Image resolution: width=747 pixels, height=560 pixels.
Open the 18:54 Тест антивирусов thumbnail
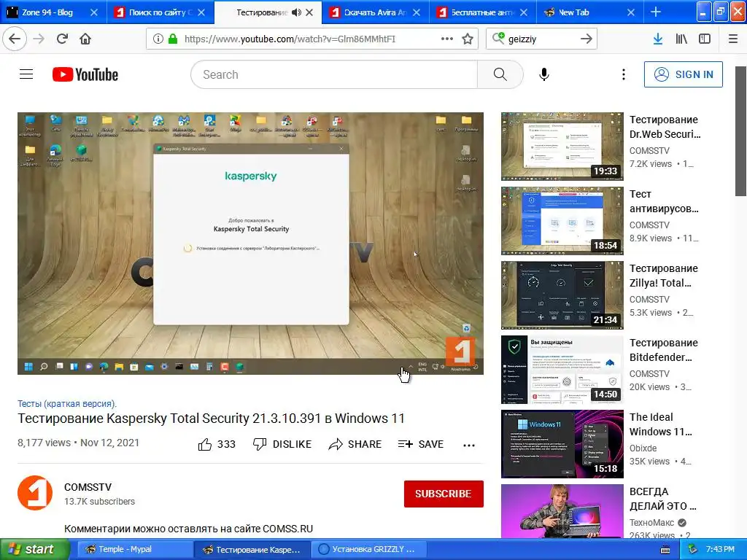click(562, 220)
